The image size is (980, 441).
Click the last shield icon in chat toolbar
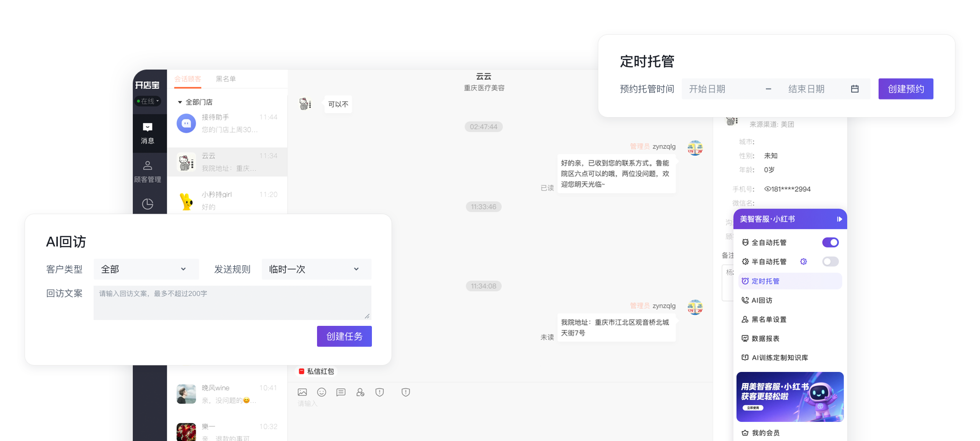pyautogui.click(x=406, y=392)
